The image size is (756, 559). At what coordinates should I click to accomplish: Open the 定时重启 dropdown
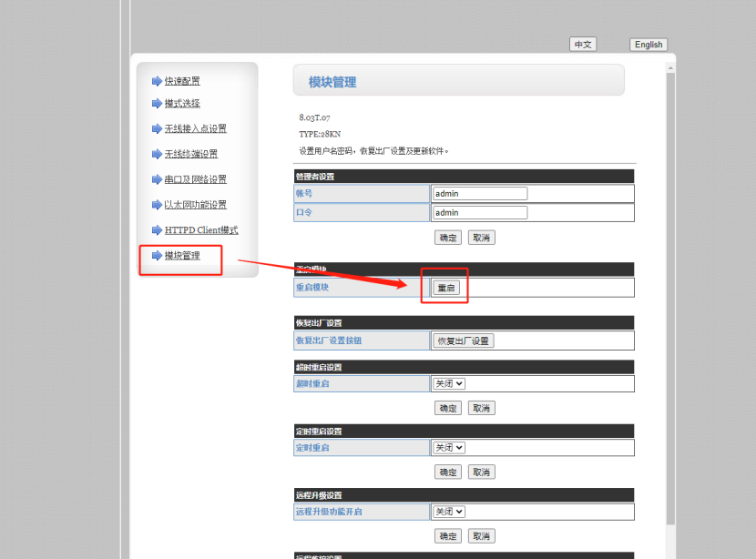[449, 448]
